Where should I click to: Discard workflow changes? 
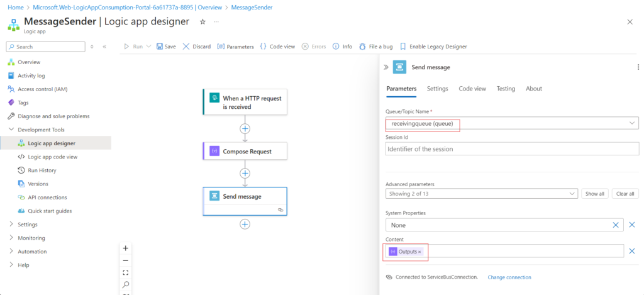tap(197, 47)
